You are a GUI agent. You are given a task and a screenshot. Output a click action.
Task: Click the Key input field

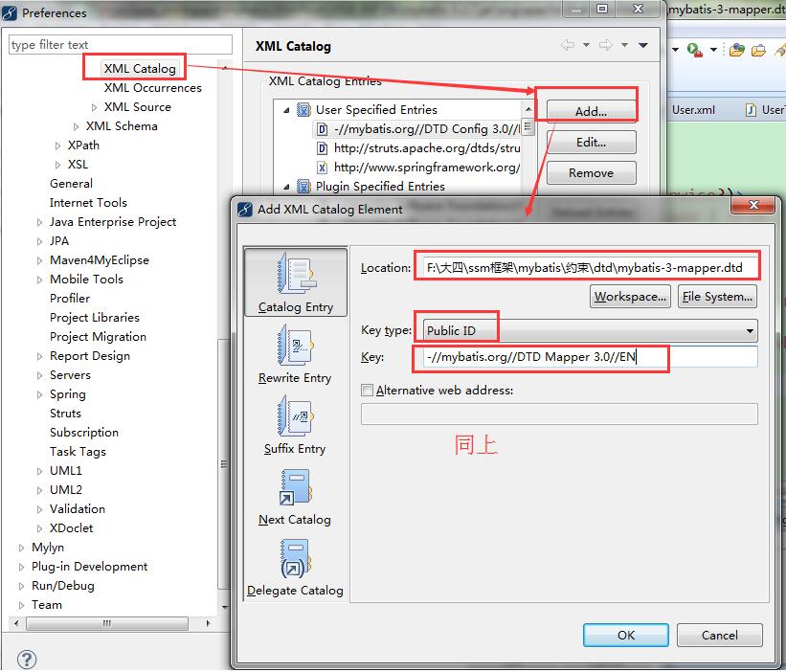pos(590,357)
